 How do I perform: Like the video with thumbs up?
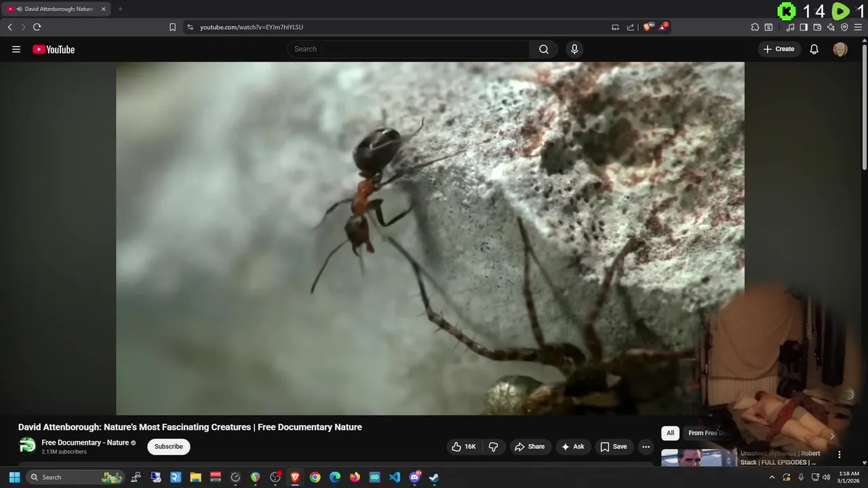464,447
